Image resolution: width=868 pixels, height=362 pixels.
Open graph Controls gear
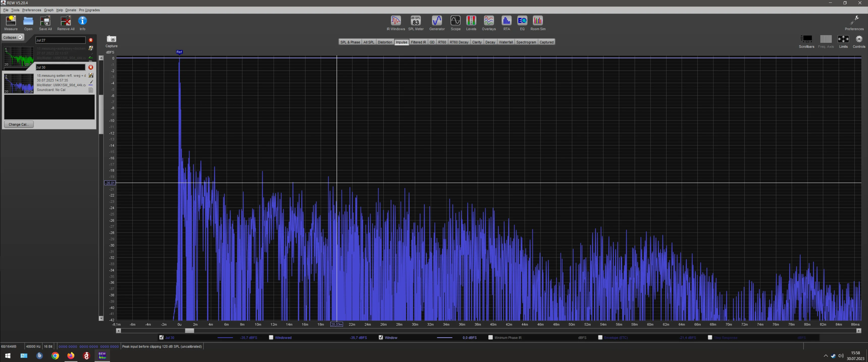click(859, 42)
